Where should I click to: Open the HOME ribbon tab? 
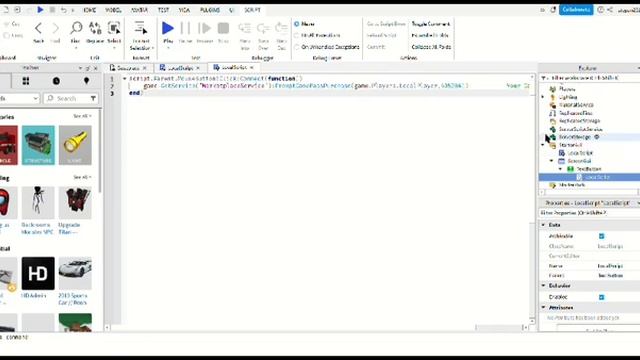coord(89,10)
